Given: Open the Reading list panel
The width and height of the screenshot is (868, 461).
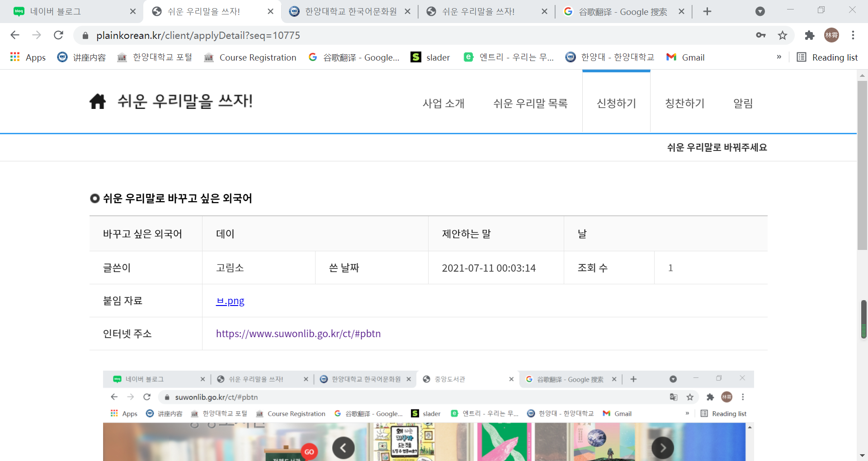Looking at the screenshot, I should pos(827,57).
